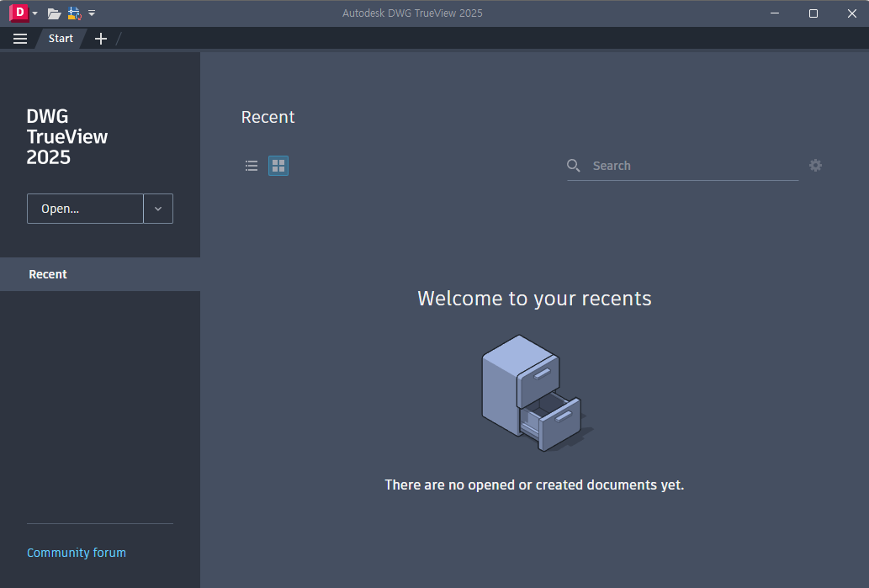Open the Community forum link
The width and height of the screenshot is (869, 588).
pyautogui.click(x=77, y=553)
